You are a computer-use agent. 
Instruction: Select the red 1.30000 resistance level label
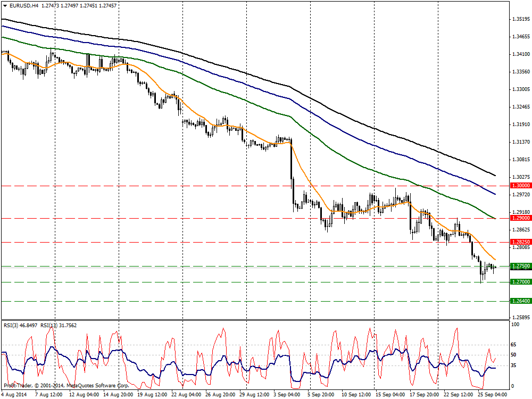pos(519,186)
